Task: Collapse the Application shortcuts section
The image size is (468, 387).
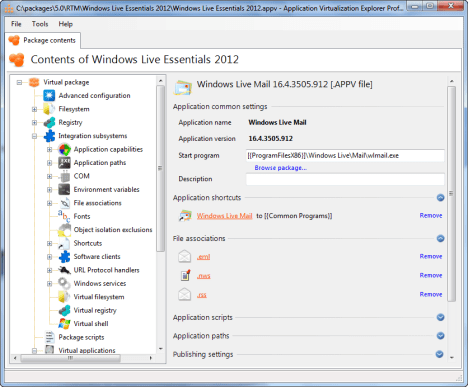Action: [x=440, y=198]
